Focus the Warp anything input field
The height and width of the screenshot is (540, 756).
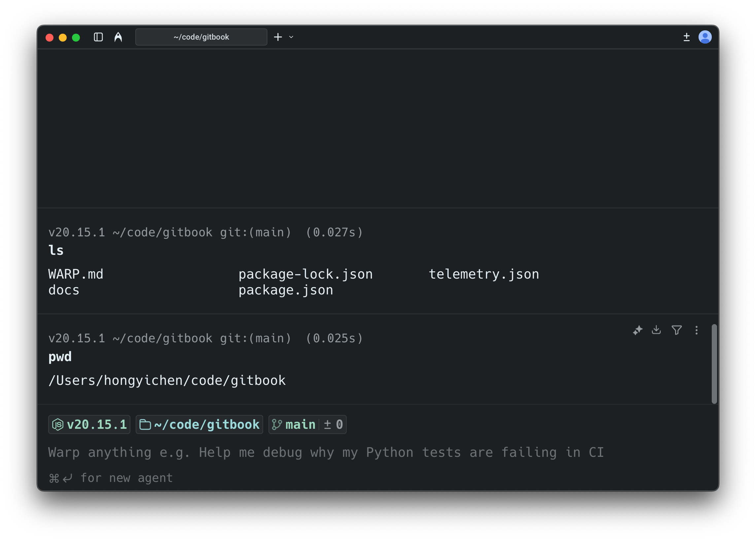pyautogui.click(x=326, y=452)
